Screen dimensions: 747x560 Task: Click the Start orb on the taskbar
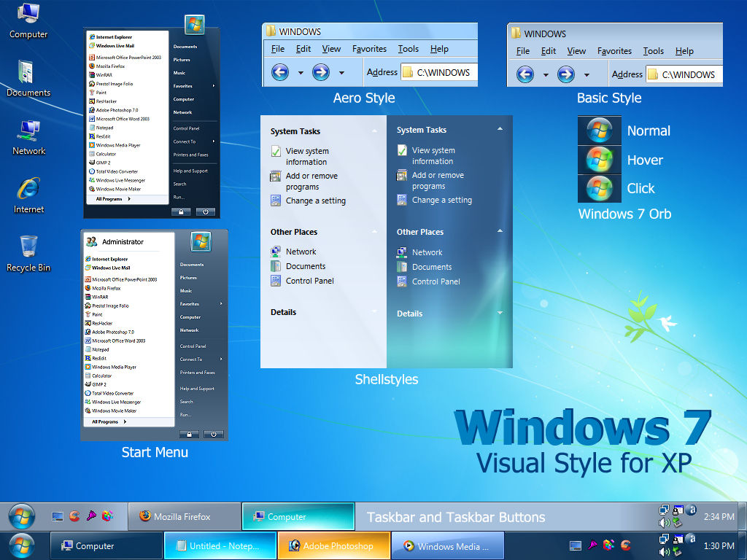click(x=20, y=516)
